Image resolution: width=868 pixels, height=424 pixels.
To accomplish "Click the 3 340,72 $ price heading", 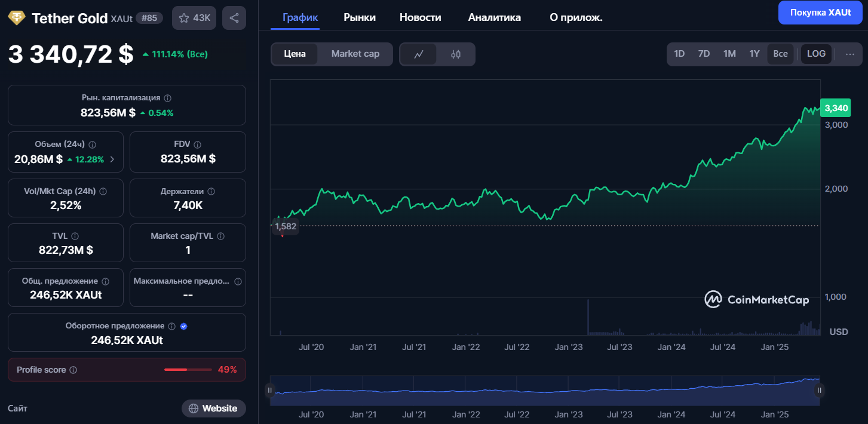I will [x=70, y=54].
